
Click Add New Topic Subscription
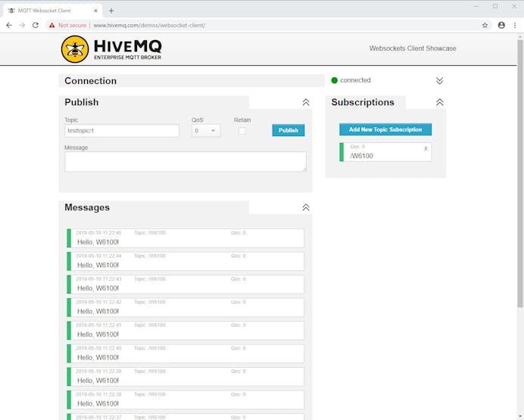pyautogui.click(x=385, y=129)
